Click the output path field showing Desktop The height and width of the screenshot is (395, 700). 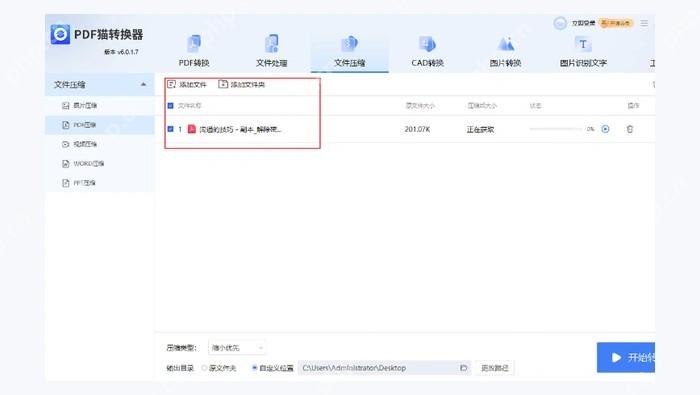tap(384, 368)
